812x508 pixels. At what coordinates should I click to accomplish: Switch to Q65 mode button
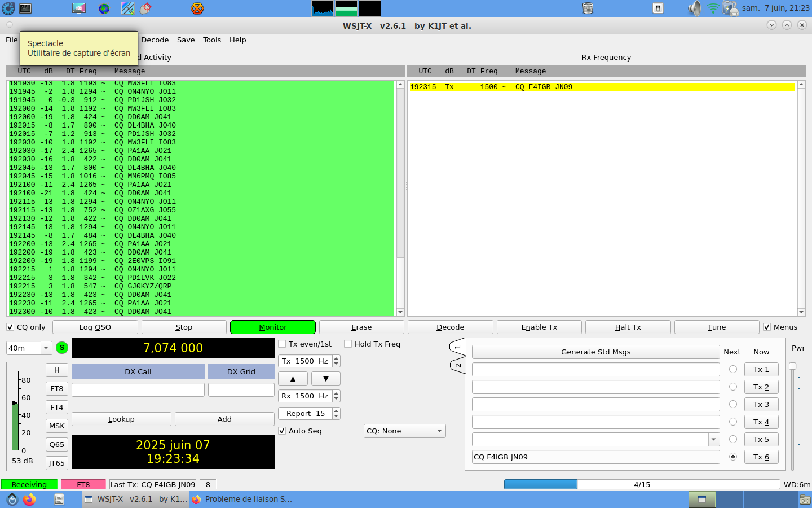pyautogui.click(x=57, y=445)
